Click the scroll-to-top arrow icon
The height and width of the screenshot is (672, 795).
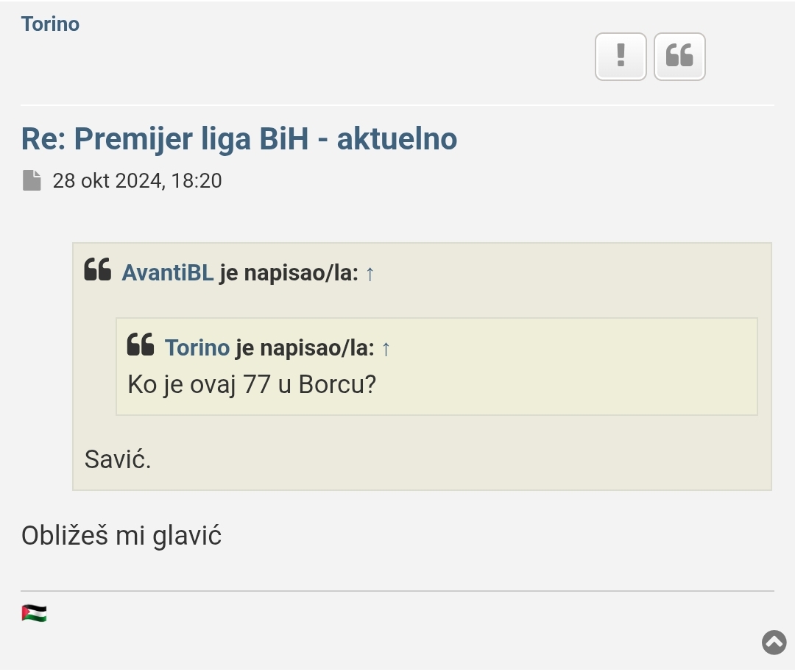point(774,643)
